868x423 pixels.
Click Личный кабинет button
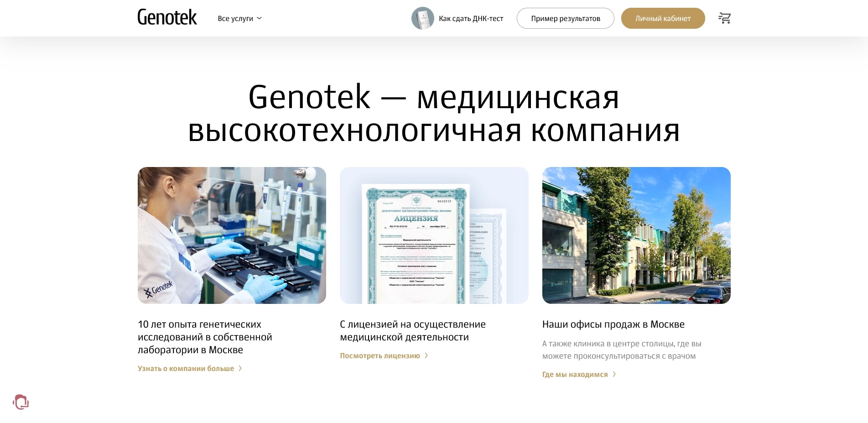pos(663,18)
